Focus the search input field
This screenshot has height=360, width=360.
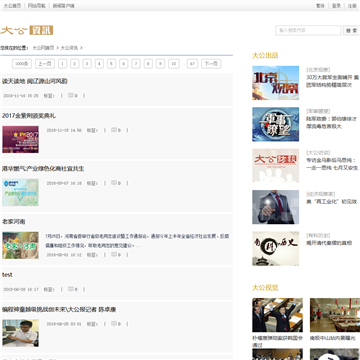click(x=308, y=30)
